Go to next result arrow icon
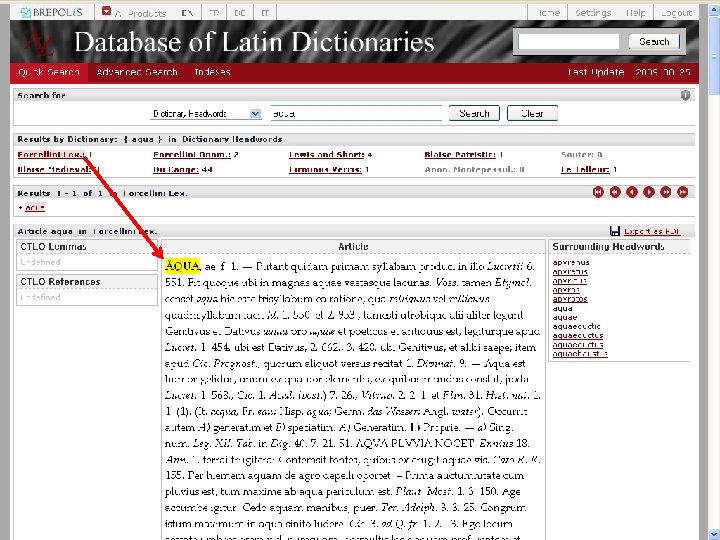720x540 pixels. tap(649, 192)
